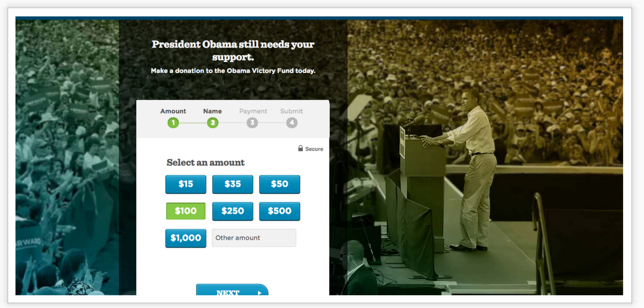This screenshot has height=308, width=644.
Task: Click the Other amount input field
Action: tap(254, 238)
